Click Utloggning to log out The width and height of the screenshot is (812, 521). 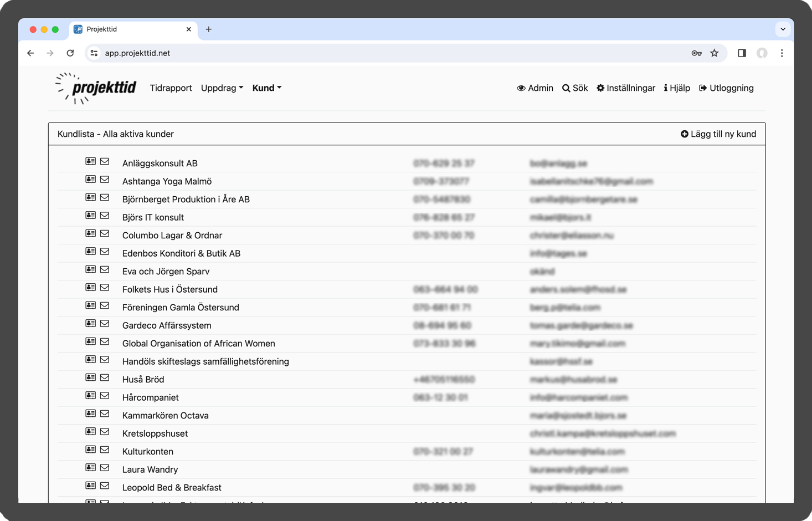pos(726,88)
